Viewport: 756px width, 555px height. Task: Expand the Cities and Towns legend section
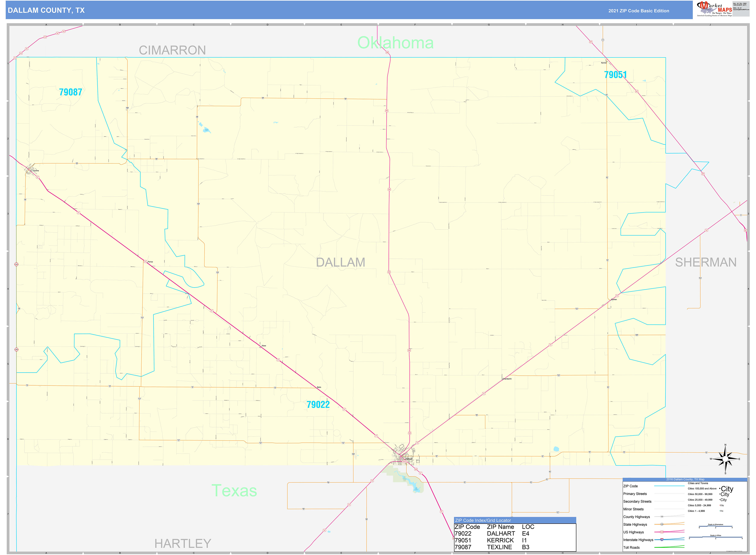pos(698,483)
